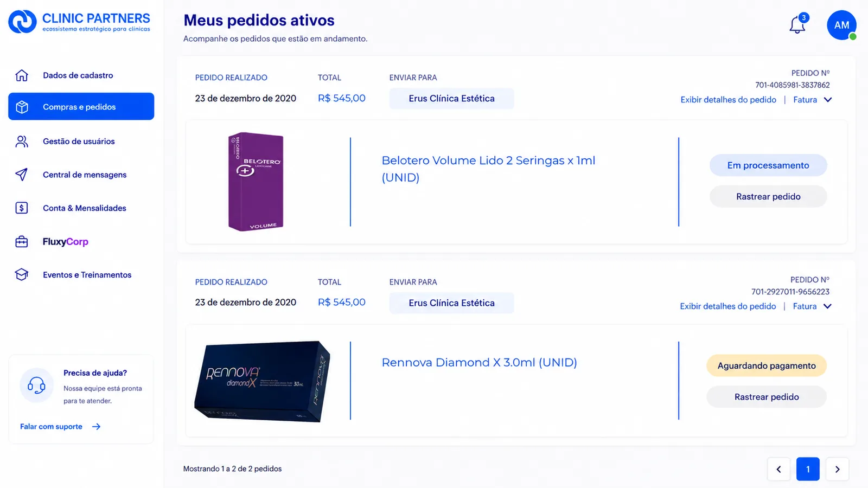The height and width of the screenshot is (488, 868).
Task: Click Falar com suporte link
Action: coord(51,427)
